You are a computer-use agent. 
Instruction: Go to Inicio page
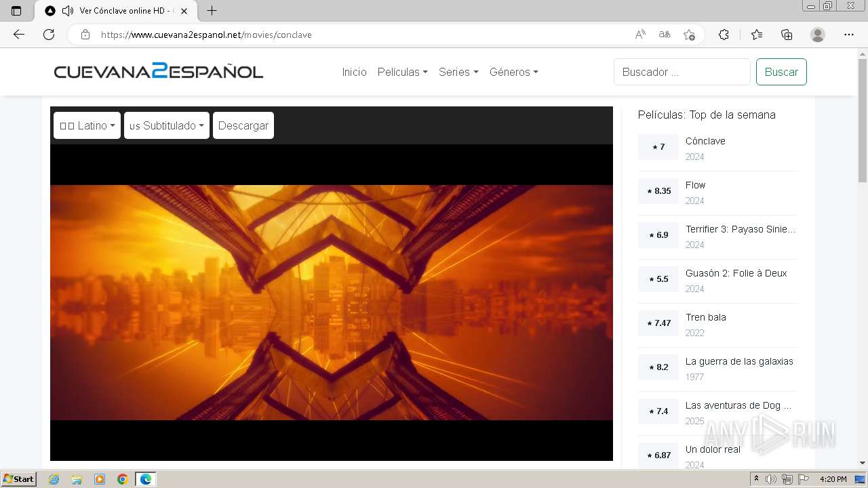[354, 72]
